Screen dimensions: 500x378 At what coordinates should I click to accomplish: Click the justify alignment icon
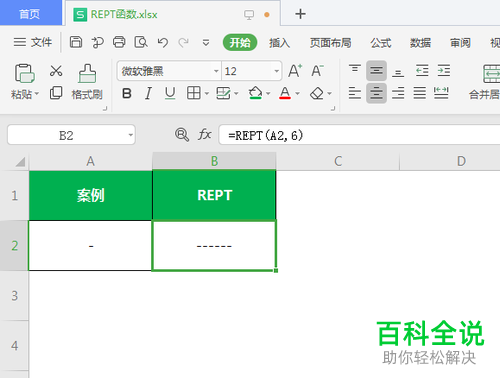point(420,93)
